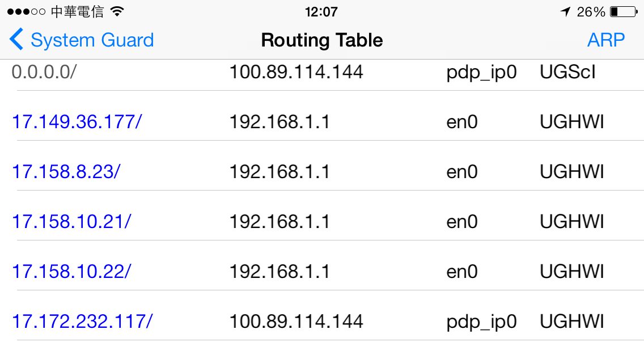Tap the back chevron arrow icon
The image size is (644, 363).
click(x=16, y=40)
